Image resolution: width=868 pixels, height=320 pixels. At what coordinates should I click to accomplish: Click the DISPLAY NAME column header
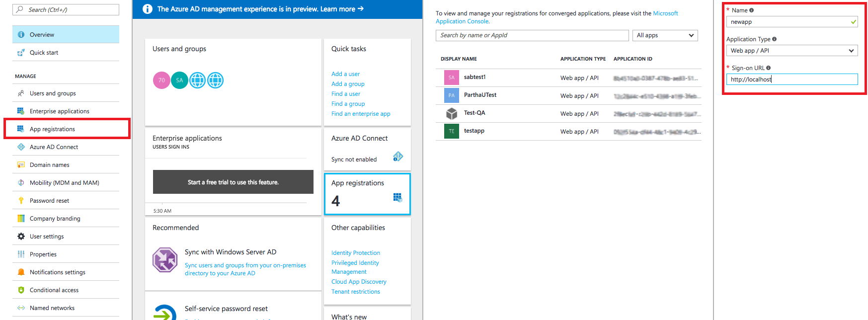(x=459, y=59)
